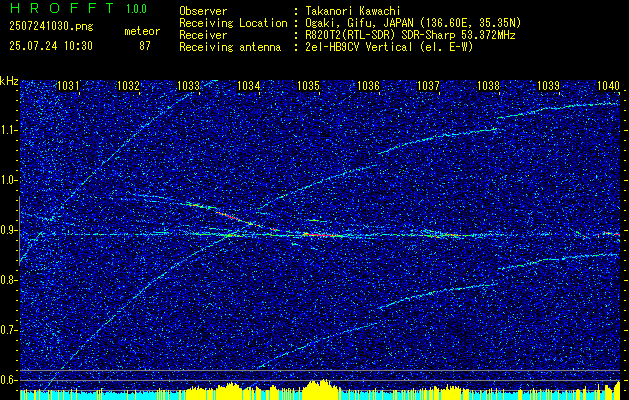Click time marker 1034
The width and height of the screenshot is (629, 400).
(x=249, y=85)
